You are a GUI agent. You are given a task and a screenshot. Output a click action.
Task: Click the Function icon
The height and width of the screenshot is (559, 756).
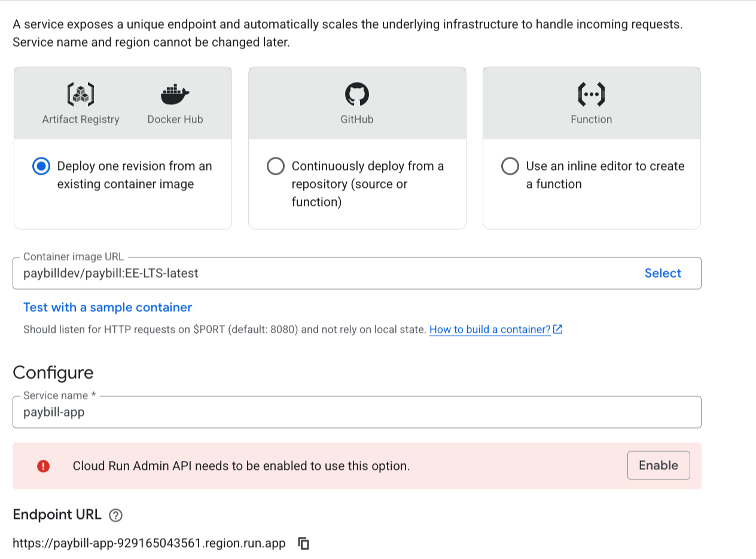pyautogui.click(x=591, y=93)
